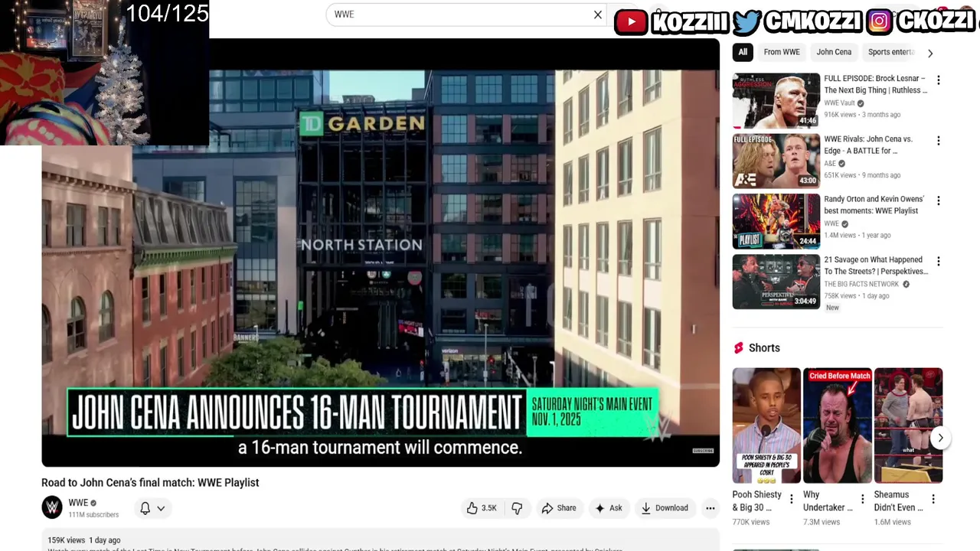Click the Twitter bird icon in banner
Image resolution: width=980 pixels, height=551 pixels.
pos(746,21)
